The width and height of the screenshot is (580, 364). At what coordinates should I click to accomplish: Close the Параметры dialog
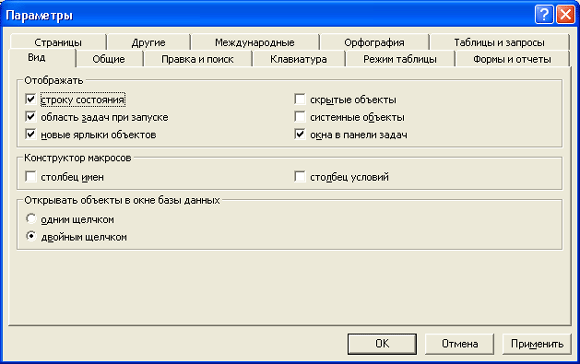pyautogui.click(x=566, y=15)
